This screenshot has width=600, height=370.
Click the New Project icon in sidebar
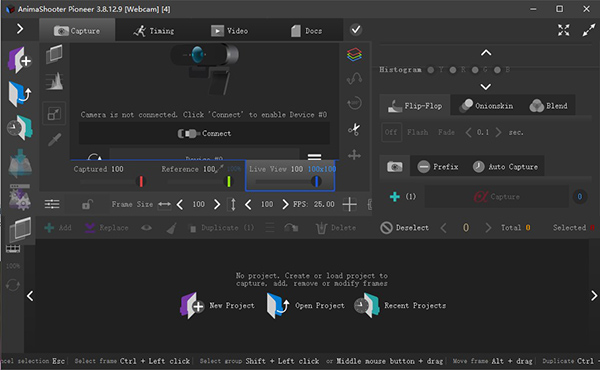pos(20,60)
